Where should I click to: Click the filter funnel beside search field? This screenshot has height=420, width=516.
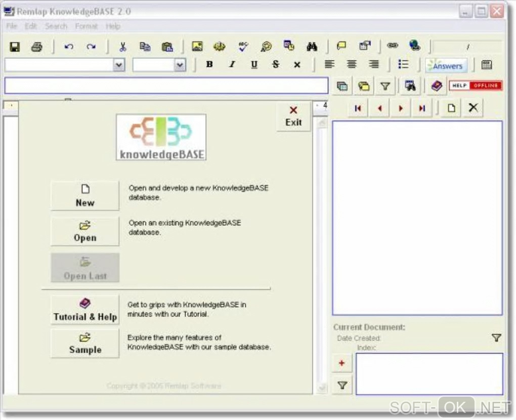pos(385,86)
